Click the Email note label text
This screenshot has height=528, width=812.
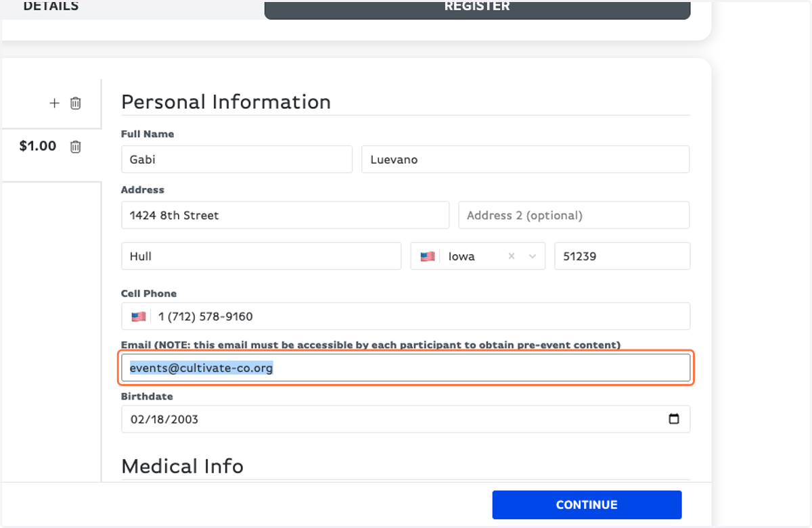point(371,345)
